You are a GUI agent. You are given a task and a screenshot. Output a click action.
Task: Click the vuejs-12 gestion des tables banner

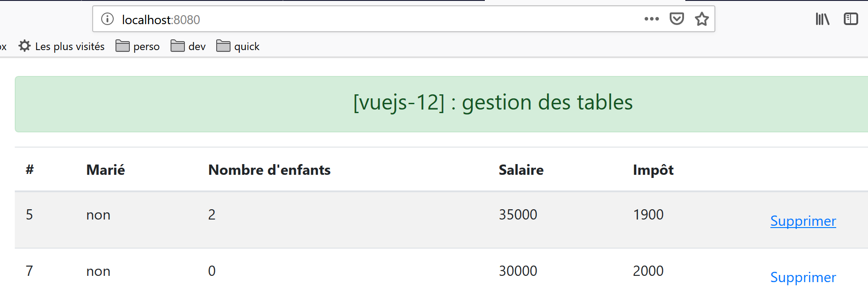(492, 103)
